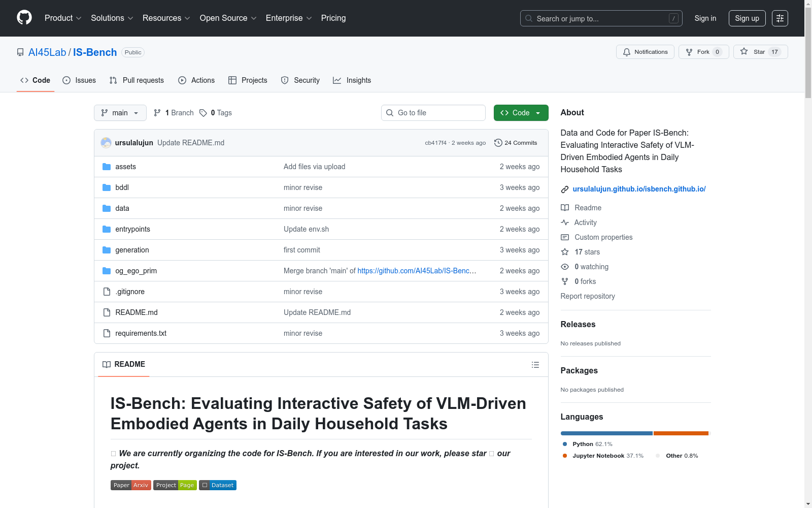Image resolution: width=812 pixels, height=508 pixels.
Task: View the 24 Commits history
Action: tap(516, 143)
